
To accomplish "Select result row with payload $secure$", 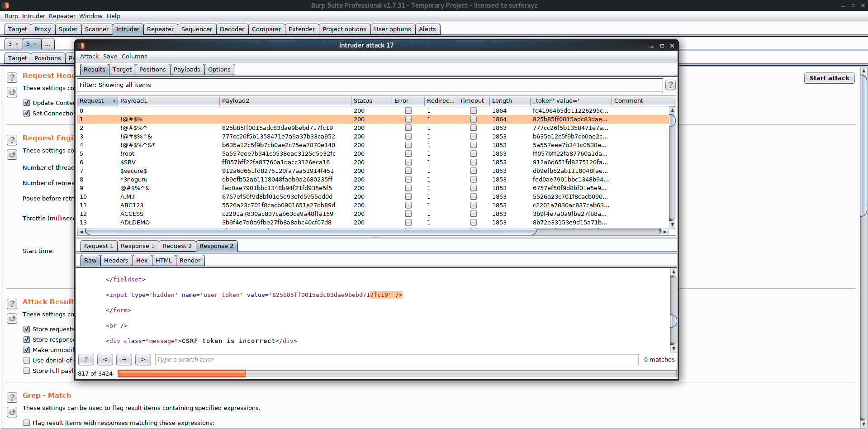I will (373, 171).
